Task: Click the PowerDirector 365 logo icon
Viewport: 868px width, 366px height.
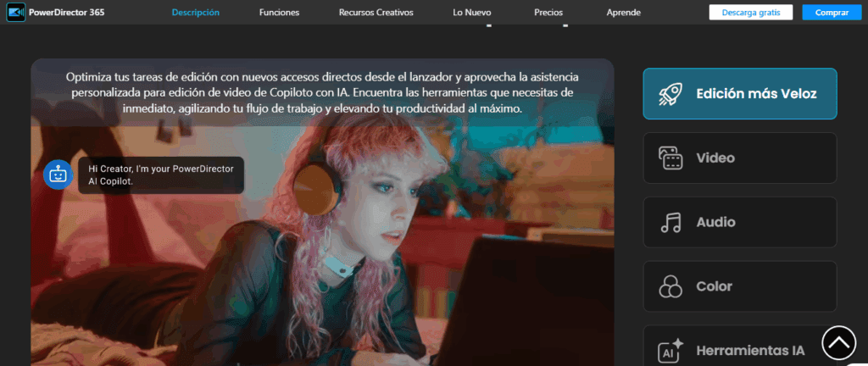Action: pyautogui.click(x=15, y=12)
